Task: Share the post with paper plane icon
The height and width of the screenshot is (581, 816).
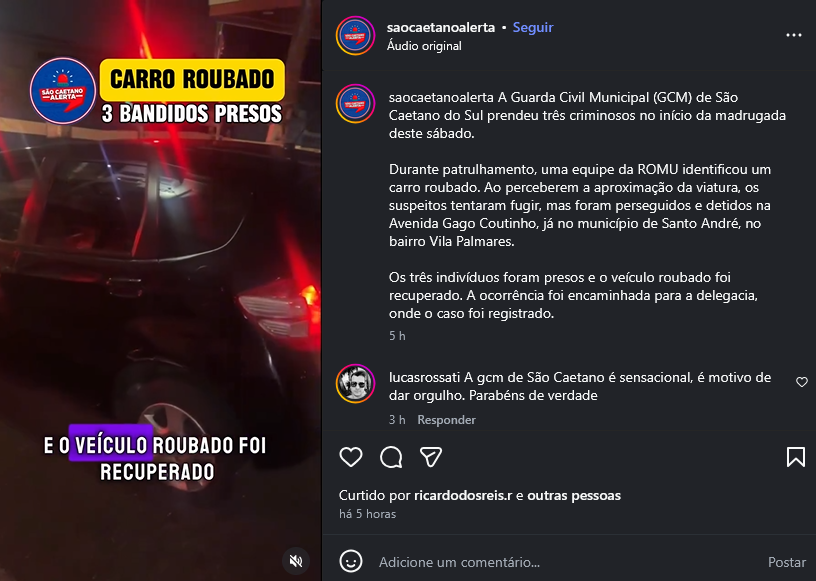Action: pyautogui.click(x=431, y=457)
